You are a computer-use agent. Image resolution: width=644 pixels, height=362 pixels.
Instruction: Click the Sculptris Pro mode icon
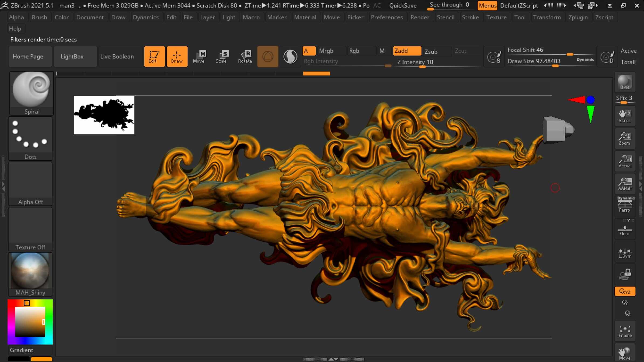click(x=290, y=56)
